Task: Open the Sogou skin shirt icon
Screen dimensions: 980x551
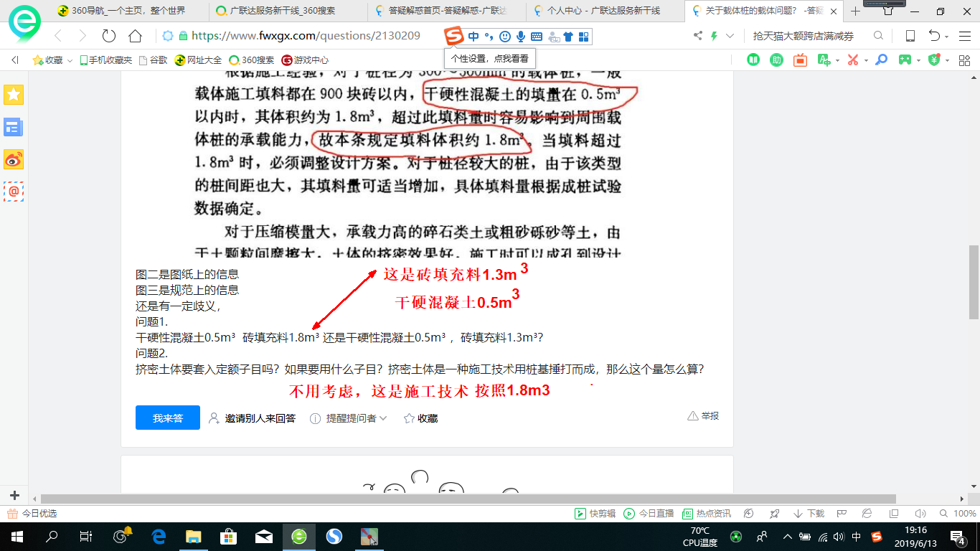Action: click(x=568, y=37)
